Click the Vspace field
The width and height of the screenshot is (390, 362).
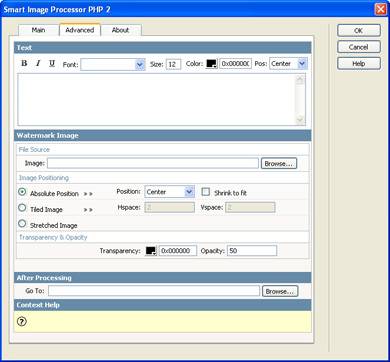coord(250,207)
